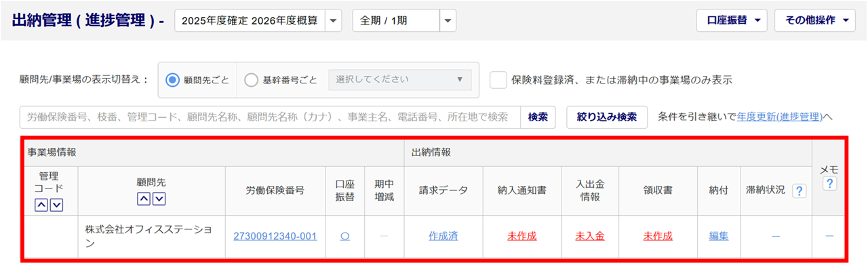Click the 絞り込み検索 button
This screenshot has height=270, width=868.
607,117
